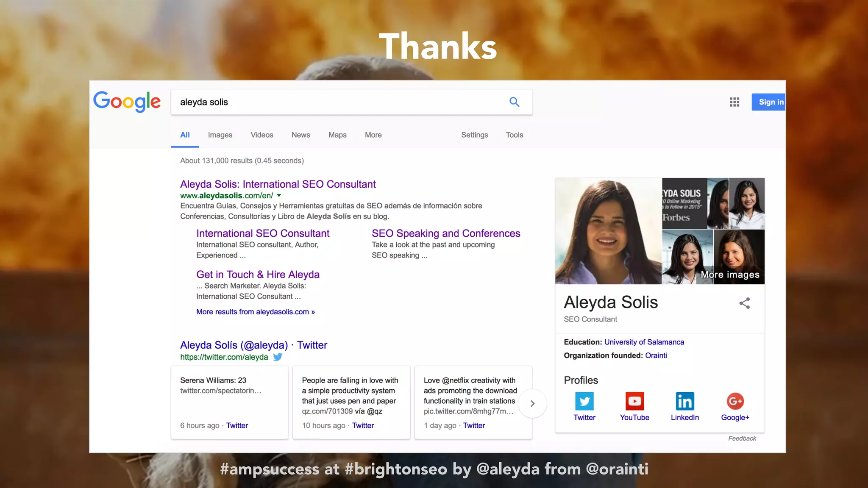Open the Google+ profile icon
868x488 pixels.
(x=735, y=401)
